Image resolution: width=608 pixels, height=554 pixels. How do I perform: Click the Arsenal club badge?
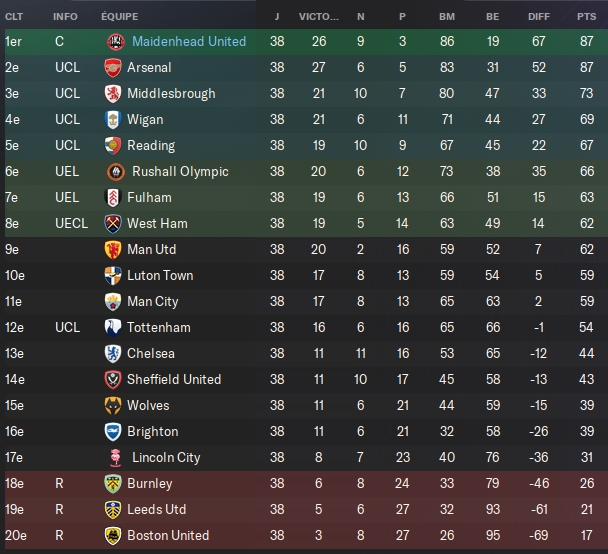[x=113, y=67]
